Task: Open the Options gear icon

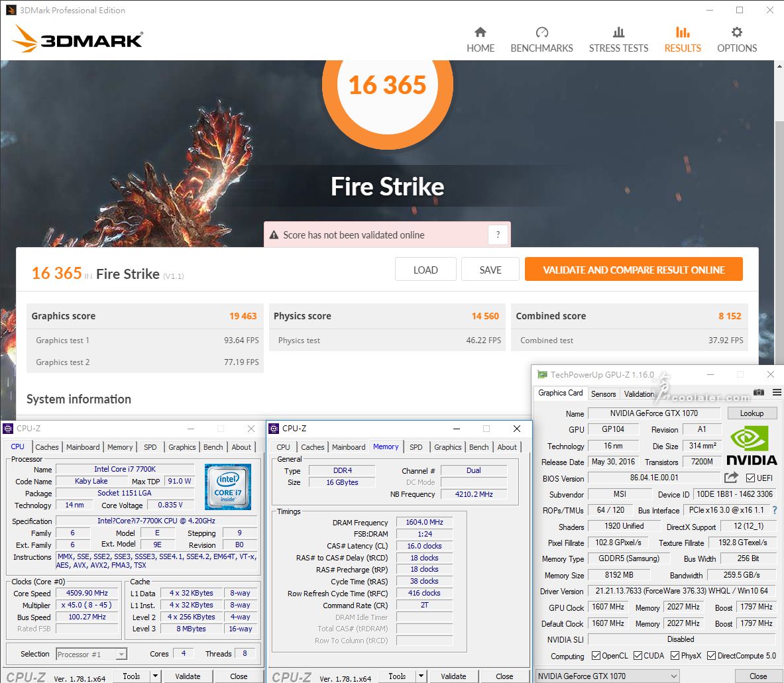Action: click(x=736, y=32)
